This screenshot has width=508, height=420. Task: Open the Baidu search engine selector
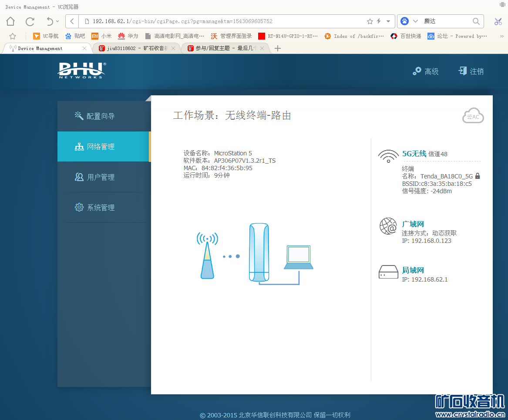(x=410, y=21)
